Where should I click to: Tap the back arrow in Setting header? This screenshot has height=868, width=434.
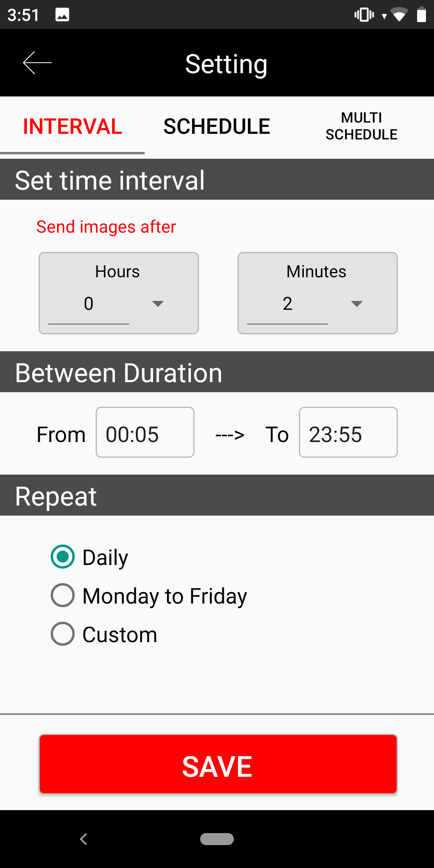click(37, 63)
